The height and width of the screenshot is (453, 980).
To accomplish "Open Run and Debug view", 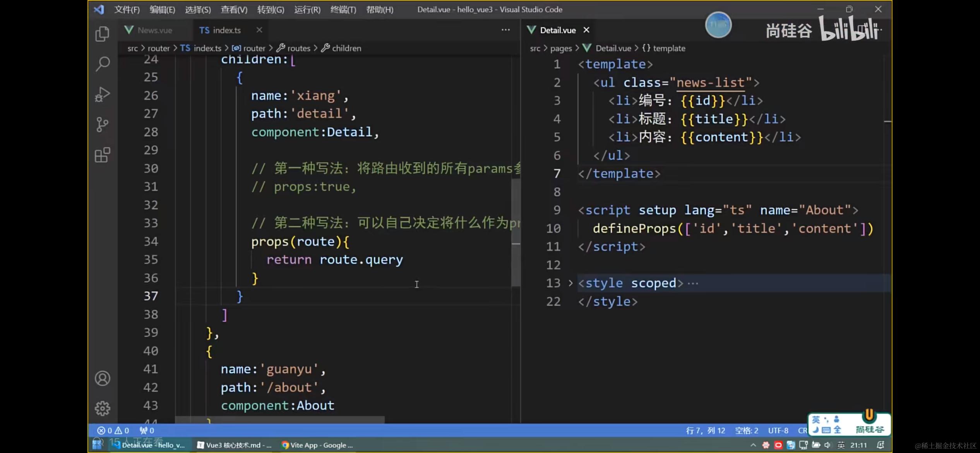I will [x=102, y=94].
